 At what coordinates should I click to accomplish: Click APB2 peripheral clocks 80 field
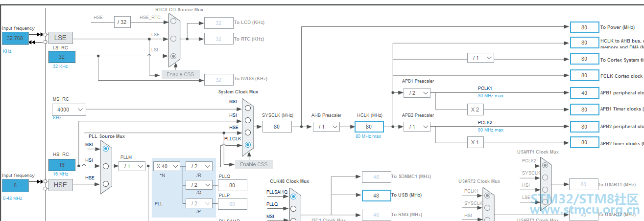tap(584, 127)
